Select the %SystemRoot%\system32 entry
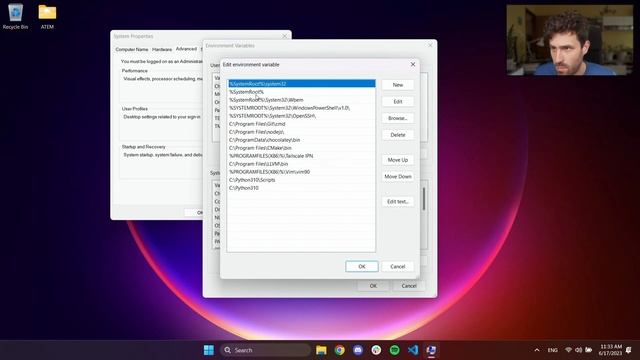 [302, 84]
